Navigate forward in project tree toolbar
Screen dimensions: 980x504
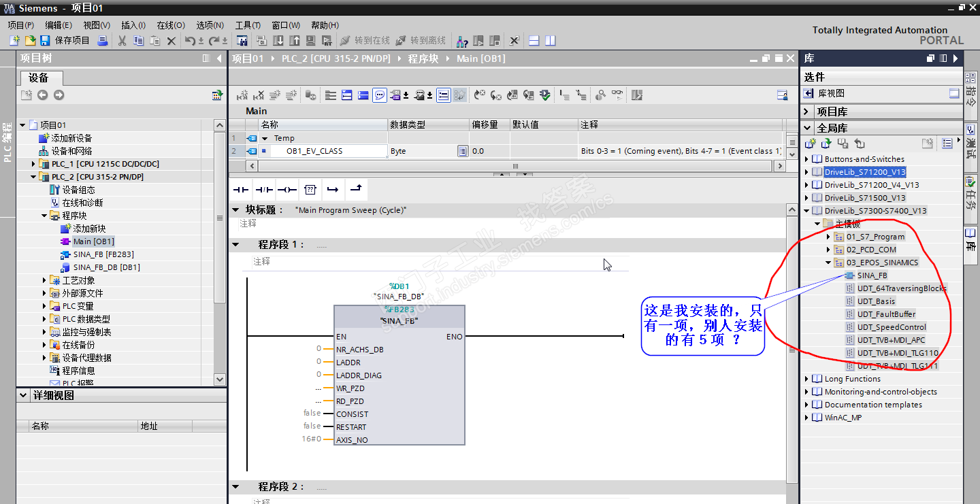coord(59,95)
